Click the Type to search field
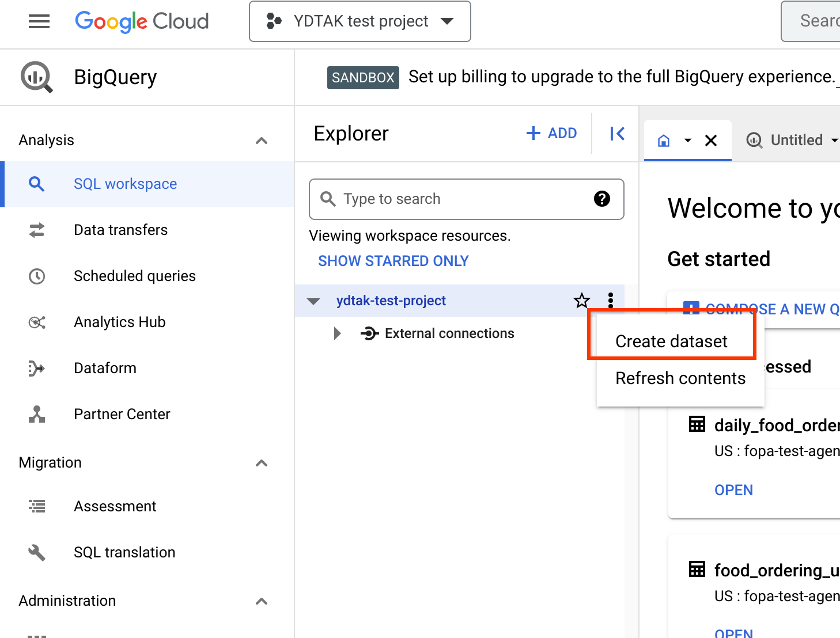 tap(467, 199)
